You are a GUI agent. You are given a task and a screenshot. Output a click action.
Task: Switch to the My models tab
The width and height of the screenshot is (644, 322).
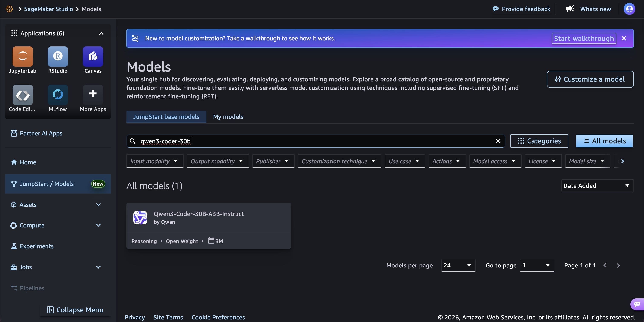point(228,117)
